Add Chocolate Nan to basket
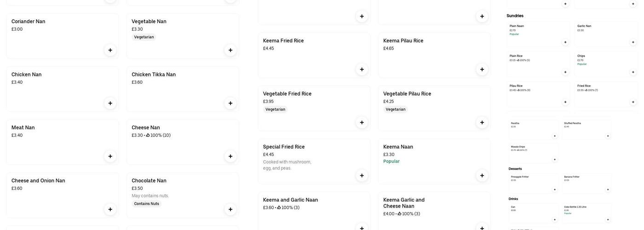 pyautogui.click(x=230, y=209)
